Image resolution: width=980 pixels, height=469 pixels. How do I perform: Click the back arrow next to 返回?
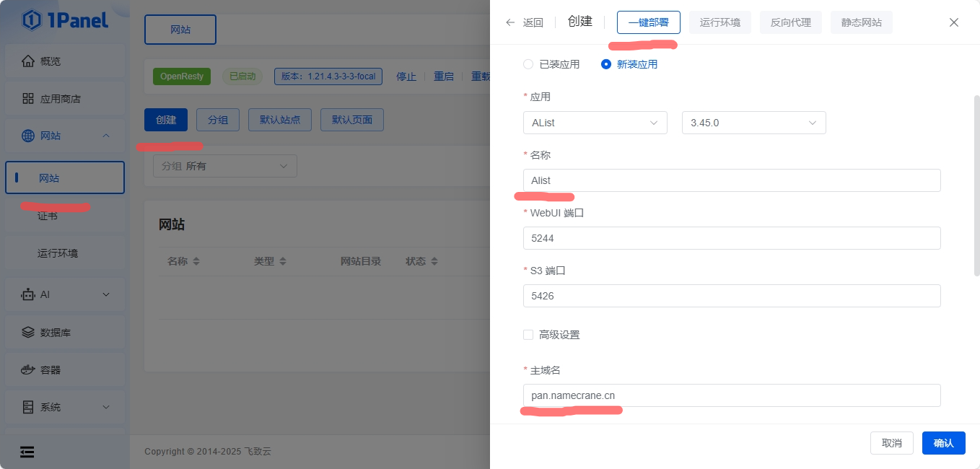[x=510, y=22]
